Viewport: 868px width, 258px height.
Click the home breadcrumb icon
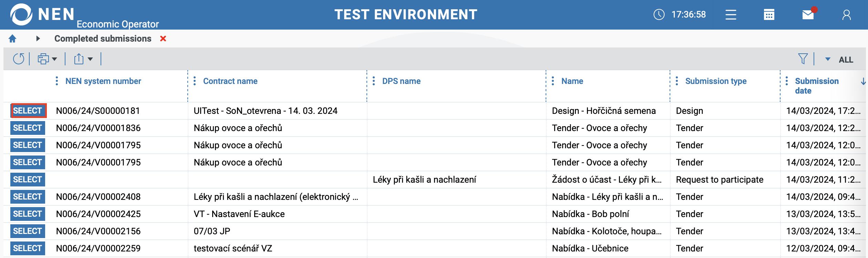pos(12,39)
